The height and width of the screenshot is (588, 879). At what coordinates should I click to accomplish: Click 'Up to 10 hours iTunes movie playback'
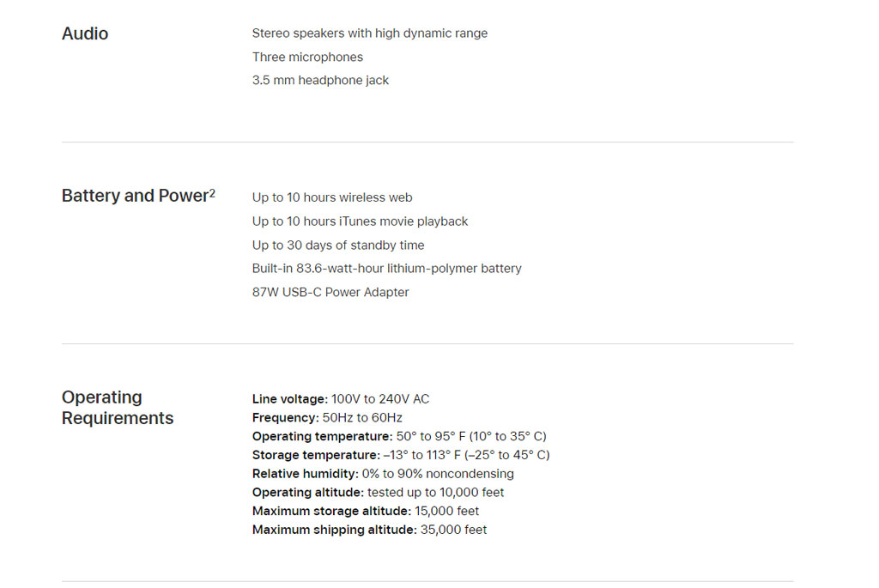click(x=360, y=221)
